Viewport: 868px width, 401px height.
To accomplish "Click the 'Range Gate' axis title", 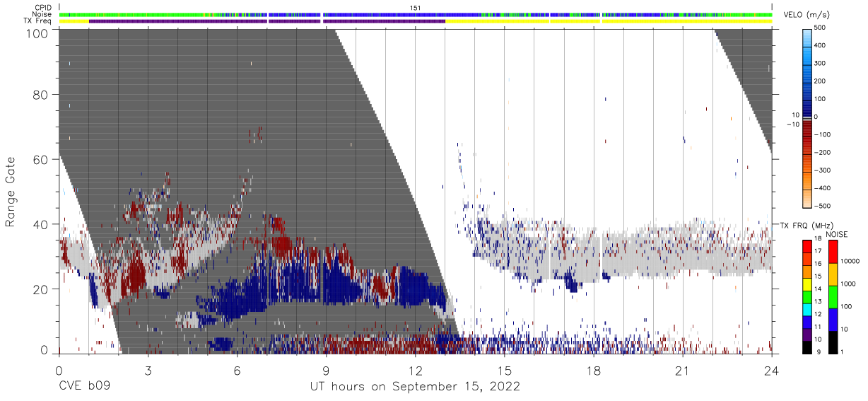I will click(11, 191).
